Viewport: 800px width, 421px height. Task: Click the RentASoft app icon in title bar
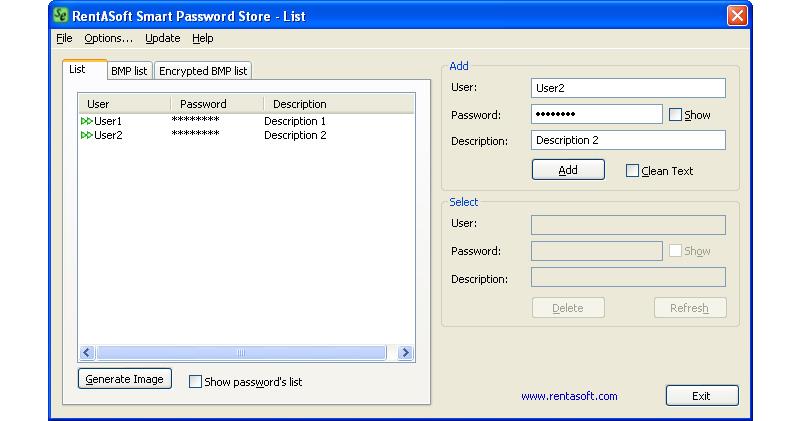tap(60, 15)
